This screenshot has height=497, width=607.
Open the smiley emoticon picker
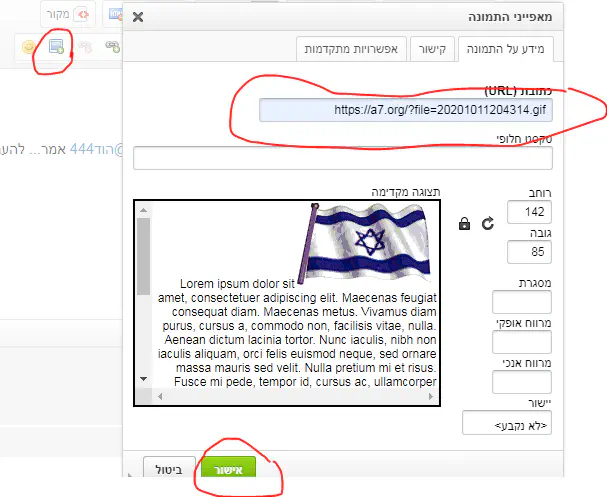coord(28,46)
